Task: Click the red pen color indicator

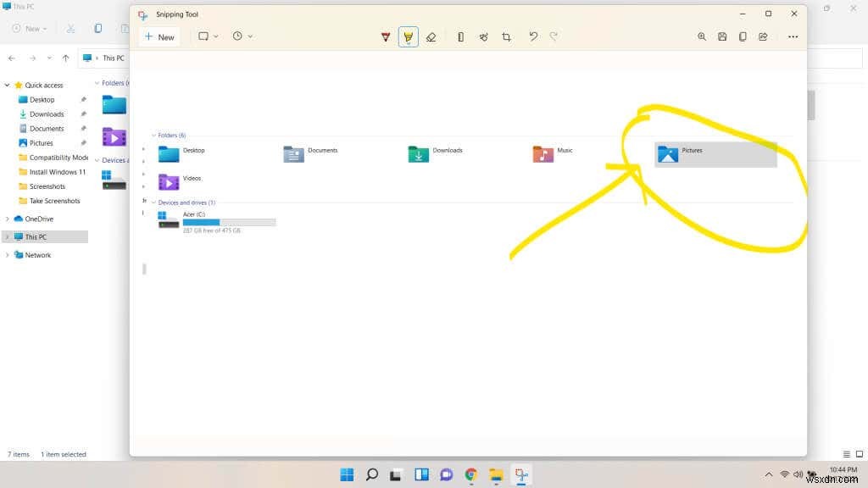Action: [x=386, y=36]
